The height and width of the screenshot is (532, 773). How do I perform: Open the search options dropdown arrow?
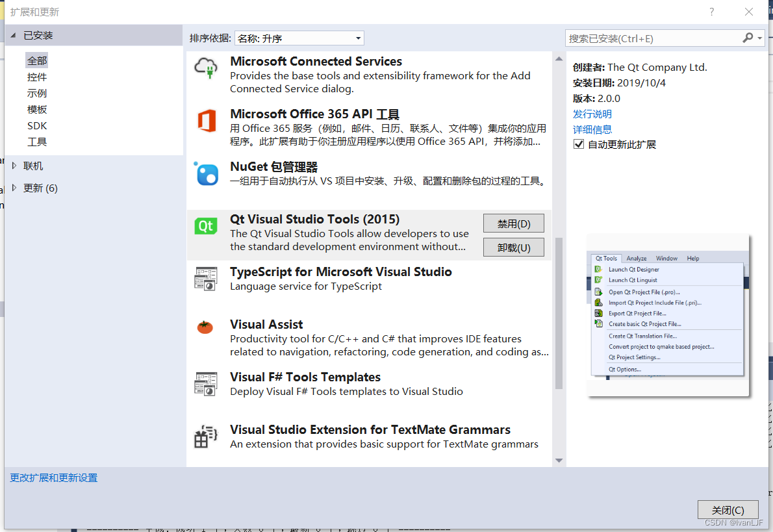(760, 38)
